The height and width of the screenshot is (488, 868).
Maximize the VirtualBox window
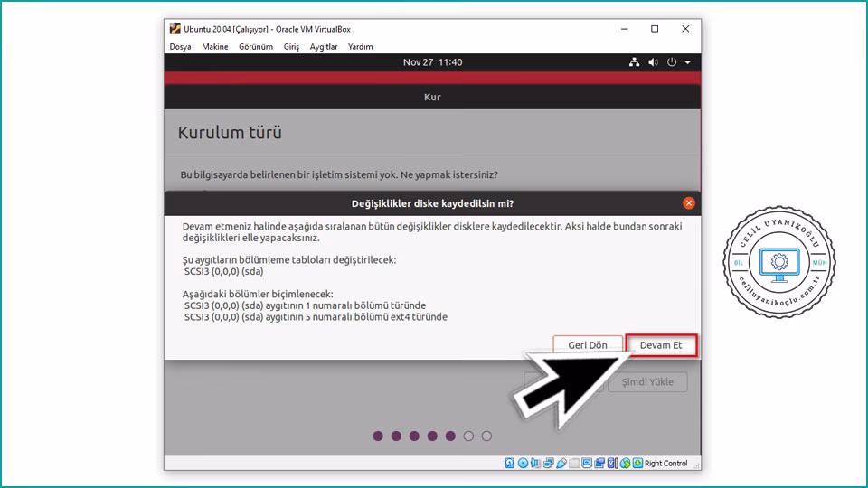click(x=655, y=29)
